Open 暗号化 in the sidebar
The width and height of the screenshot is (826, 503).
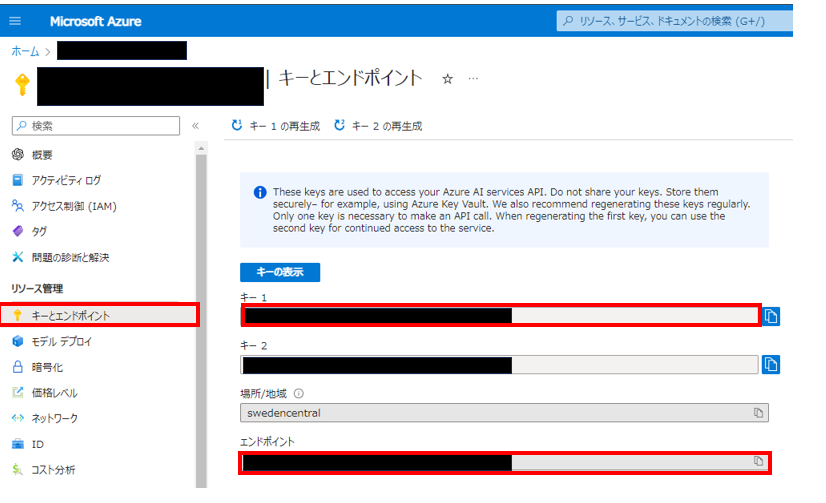coord(47,367)
